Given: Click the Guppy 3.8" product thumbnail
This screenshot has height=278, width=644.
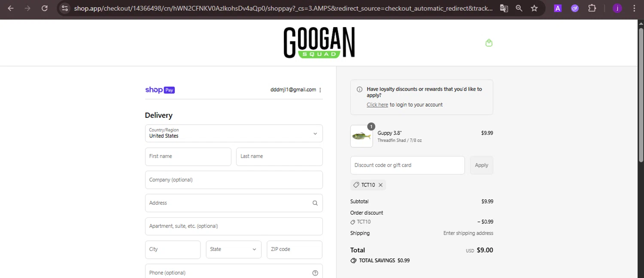Looking at the screenshot, I should click(x=361, y=136).
